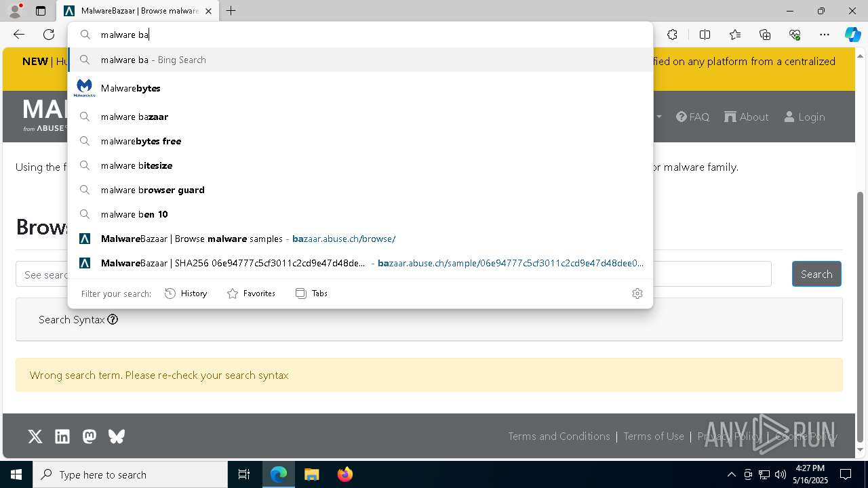Image resolution: width=868 pixels, height=488 pixels.
Task: Show hidden system tray icons
Action: point(731,474)
